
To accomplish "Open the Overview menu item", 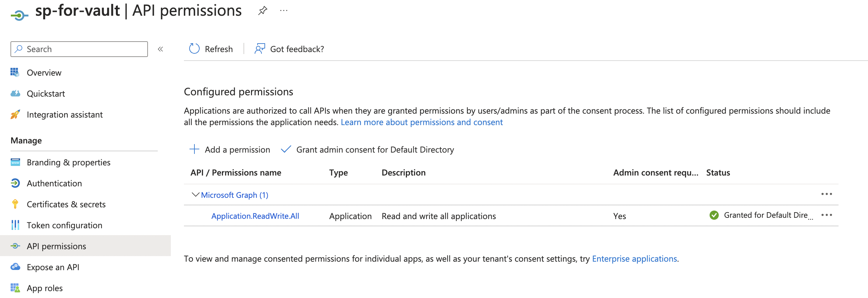I will pos(44,72).
